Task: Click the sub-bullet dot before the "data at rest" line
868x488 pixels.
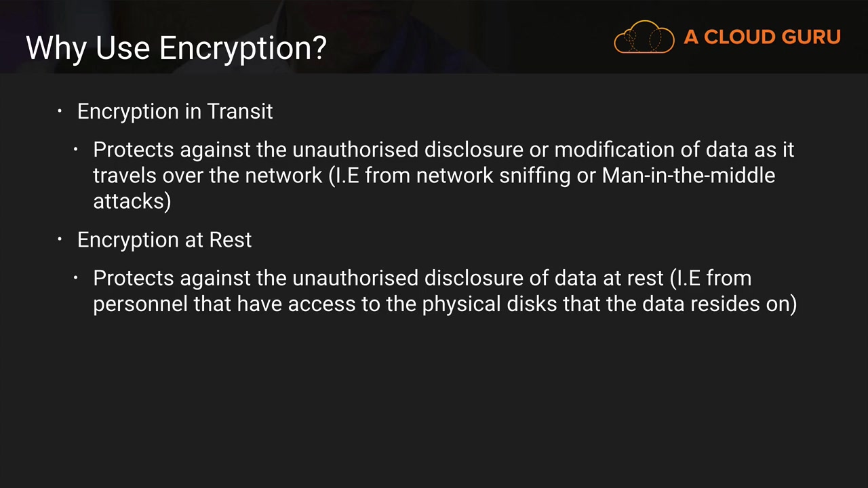Action: point(76,278)
